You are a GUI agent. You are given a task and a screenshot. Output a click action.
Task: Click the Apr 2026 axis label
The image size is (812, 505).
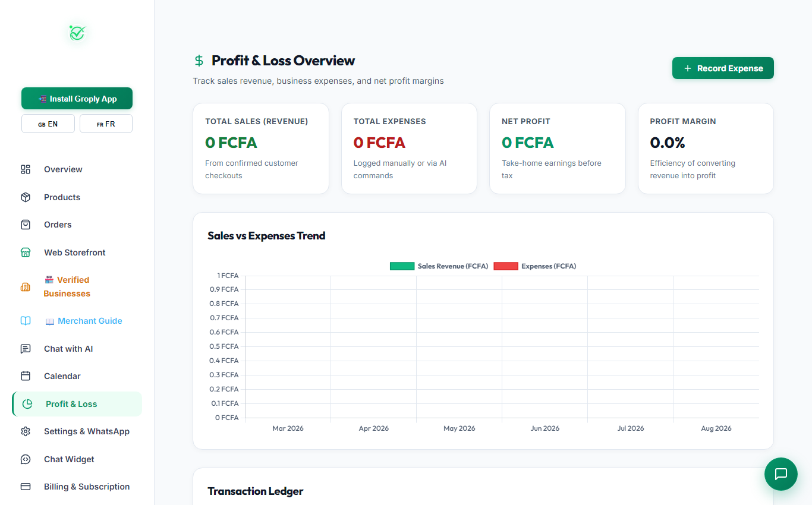click(374, 428)
